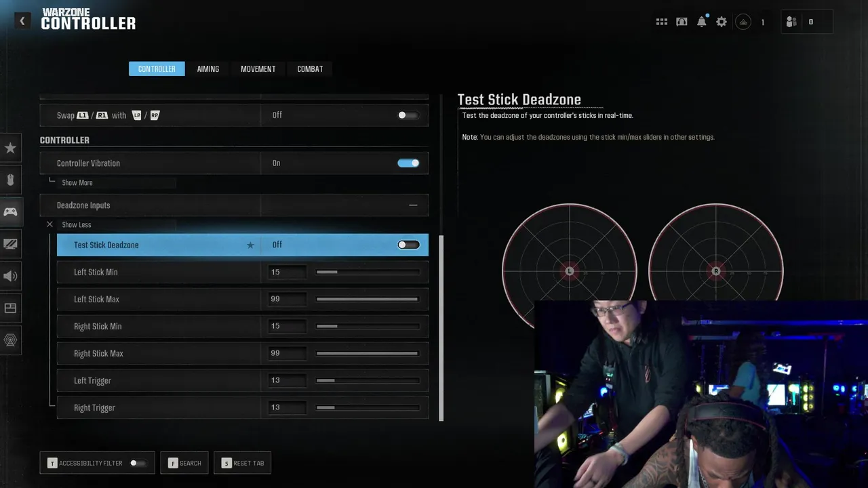Toggle Swap L1/R1 with L2/R2

(x=408, y=115)
